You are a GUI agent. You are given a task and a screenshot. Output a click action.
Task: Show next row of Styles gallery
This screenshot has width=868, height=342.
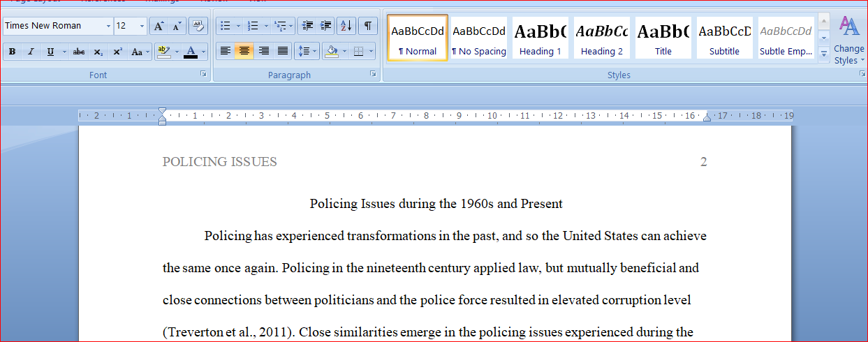click(x=824, y=38)
